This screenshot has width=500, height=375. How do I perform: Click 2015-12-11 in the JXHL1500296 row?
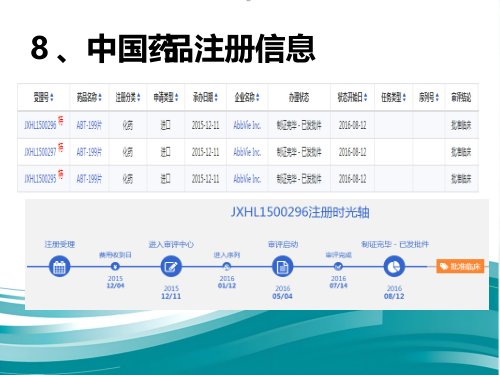click(205, 125)
